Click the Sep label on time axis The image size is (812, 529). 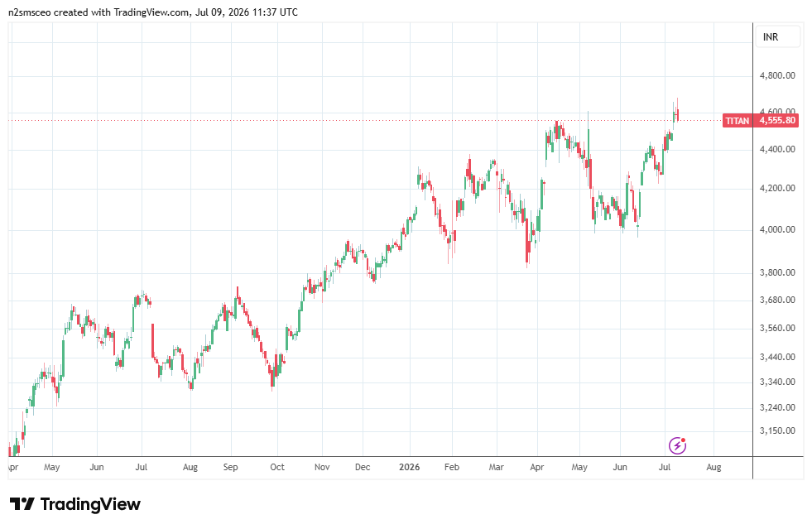click(x=230, y=467)
